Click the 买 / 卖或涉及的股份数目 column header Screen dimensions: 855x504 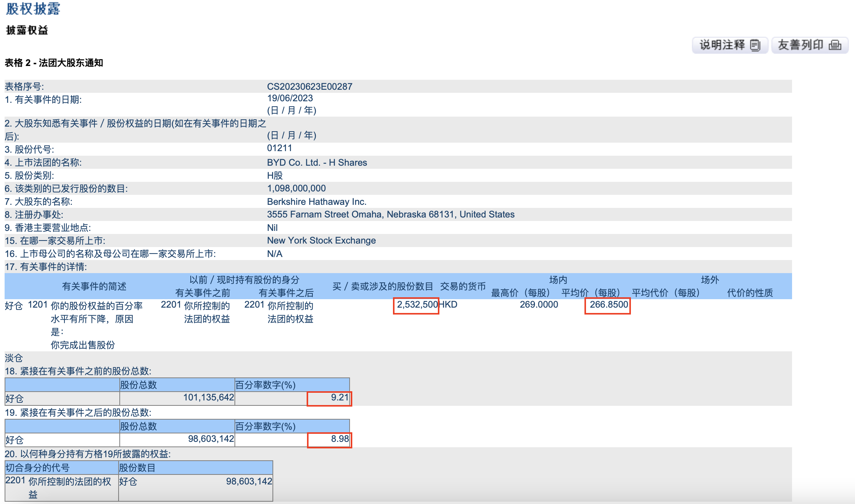382,287
